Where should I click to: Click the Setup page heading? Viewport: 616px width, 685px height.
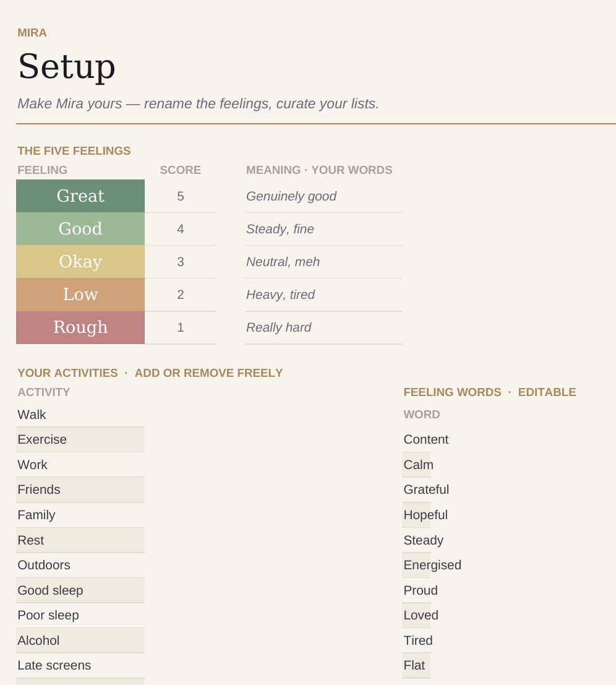(67, 66)
